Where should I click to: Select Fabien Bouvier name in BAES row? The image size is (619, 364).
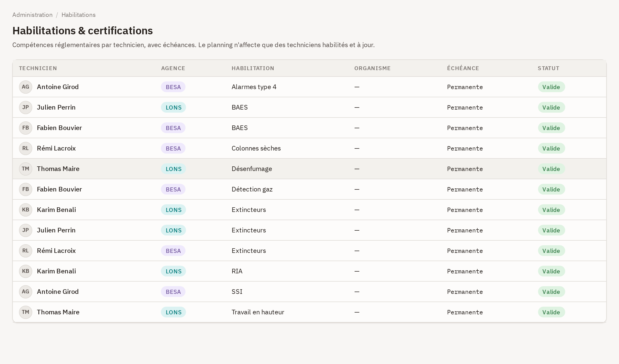coord(59,128)
